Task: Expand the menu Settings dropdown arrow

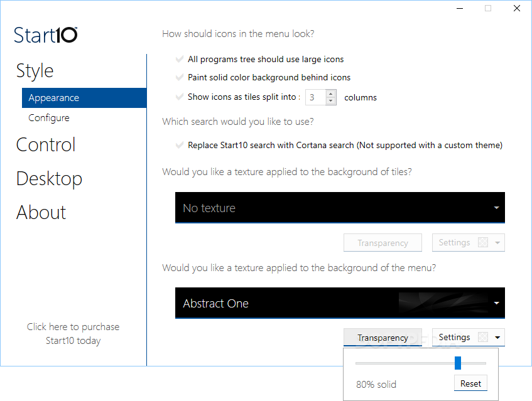Action: (x=497, y=338)
